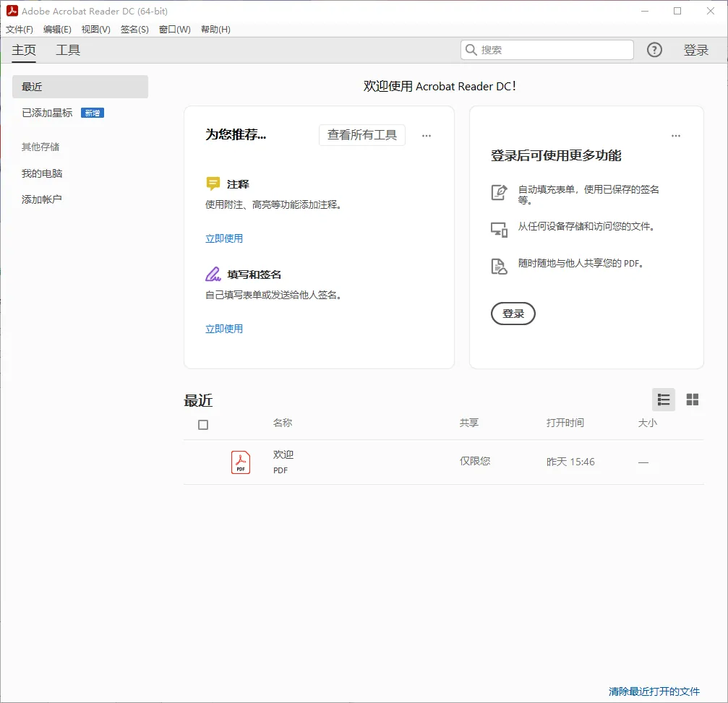Screen dimensions: 728x703
Task: Click 登录 in the top right
Action: pos(695,50)
